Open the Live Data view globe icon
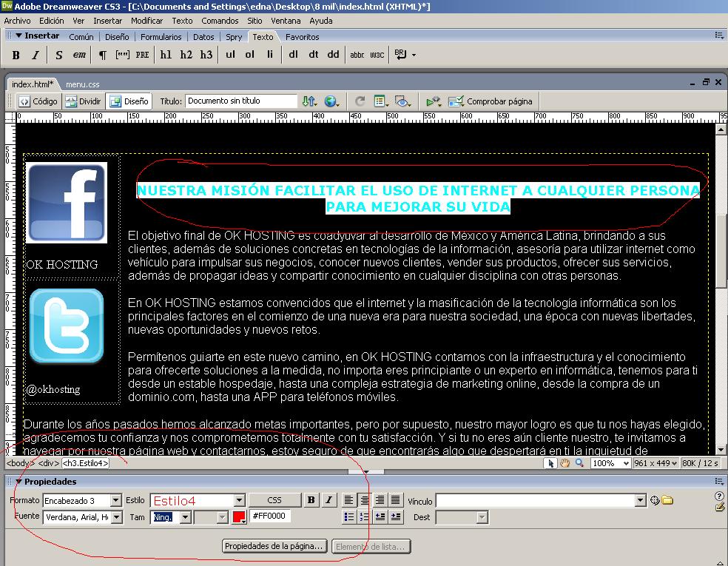This screenshot has width=728, height=566. 331,101
